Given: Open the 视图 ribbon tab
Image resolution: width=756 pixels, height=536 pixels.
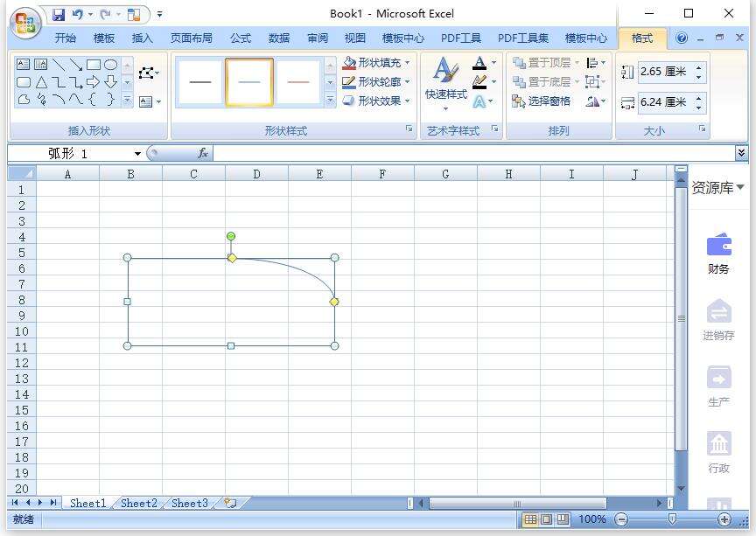Looking at the screenshot, I should point(355,38).
